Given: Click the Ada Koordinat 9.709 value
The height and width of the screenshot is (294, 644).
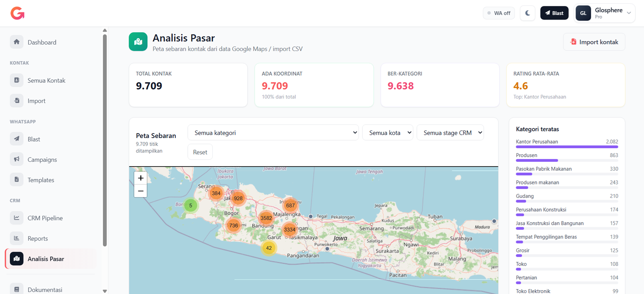Looking at the screenshot, I should (275, 86).
